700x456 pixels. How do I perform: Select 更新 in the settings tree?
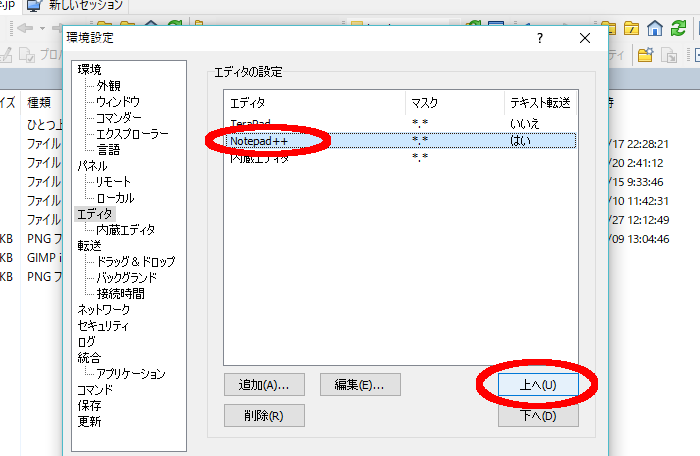tap(89, 422)
